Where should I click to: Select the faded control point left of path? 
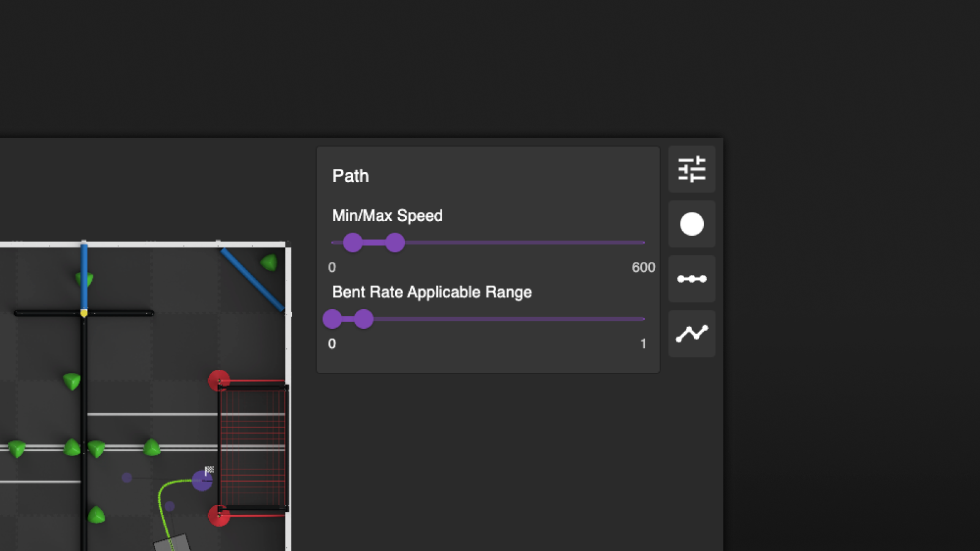pos(127,478)
